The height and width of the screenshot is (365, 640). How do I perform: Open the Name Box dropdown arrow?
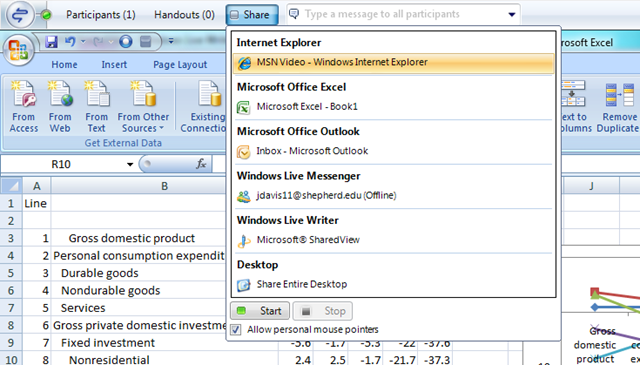[x=130, y=165]
